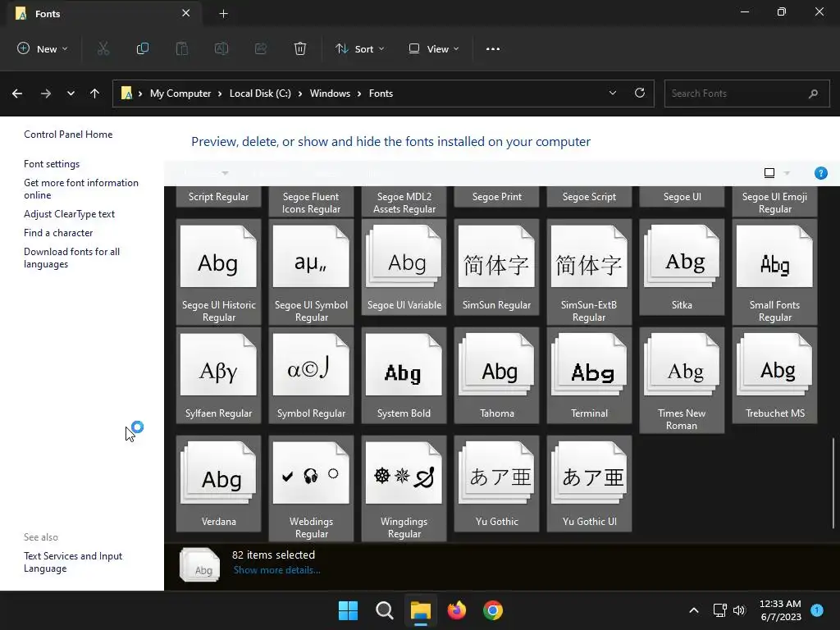Expand the chevron after My Computer
Image resolution: width=840 pixels, height=630 pixels.
pos(220,94)
